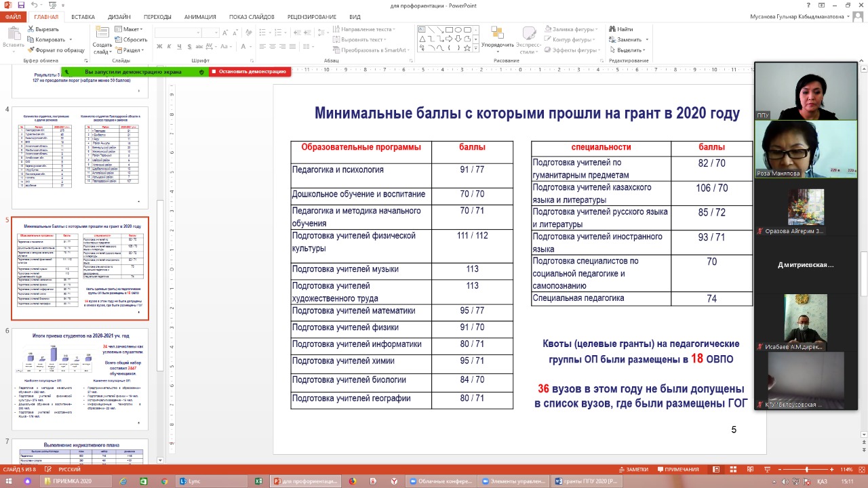This screenshot has height=488, width=868.
Task: Stop screen sharing (Остановить демонстрацию)
Action: [x=249, y=71]
